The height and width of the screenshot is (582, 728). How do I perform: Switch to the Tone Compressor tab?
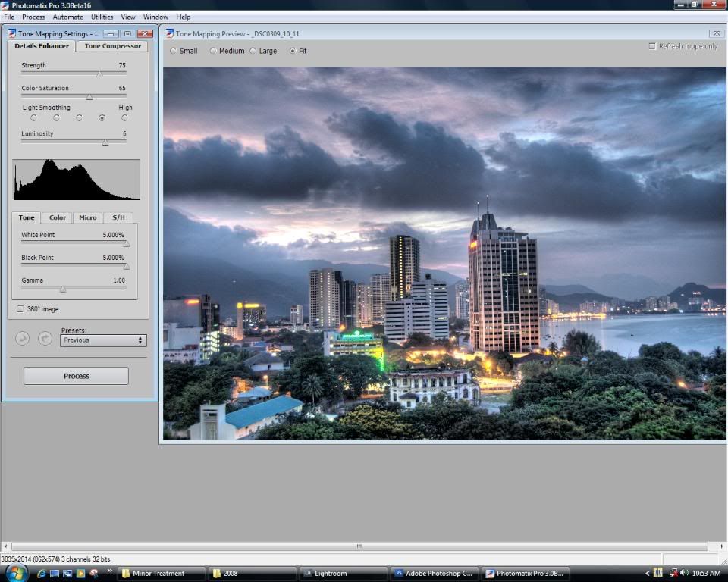pyautogui.click(x=112, y=46)
